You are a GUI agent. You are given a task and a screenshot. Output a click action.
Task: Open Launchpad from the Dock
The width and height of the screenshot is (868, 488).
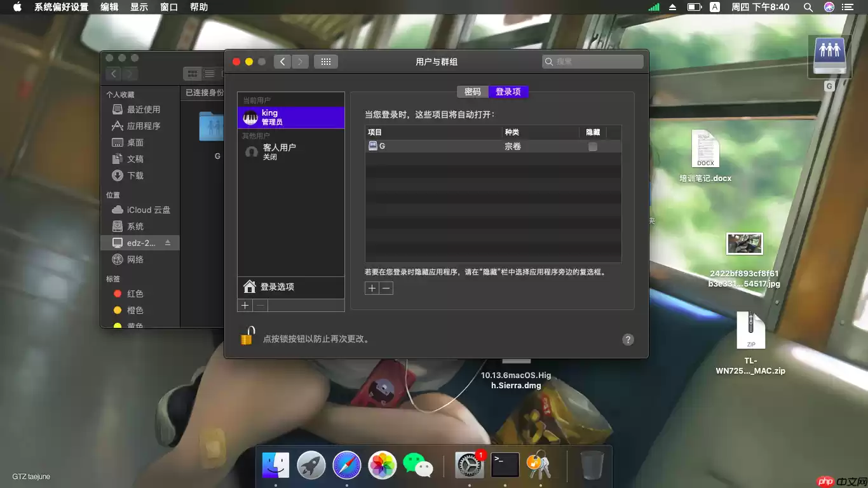[311, 465]
